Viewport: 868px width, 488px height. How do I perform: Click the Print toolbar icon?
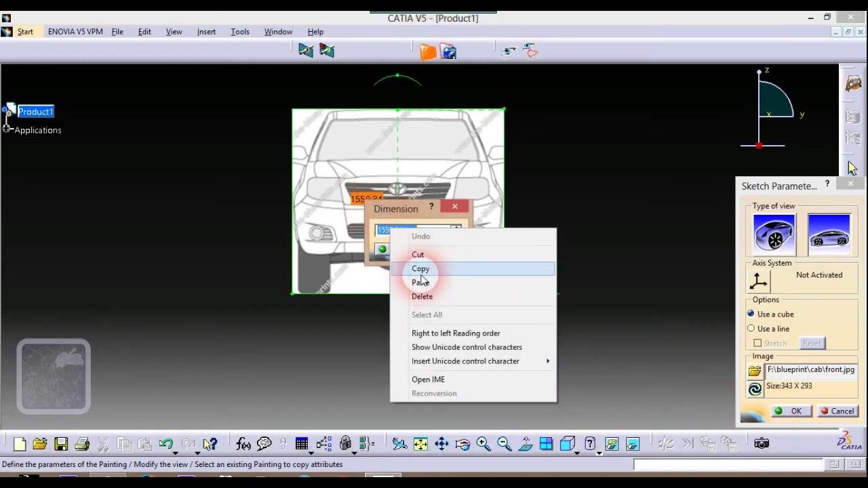point(82,444)
